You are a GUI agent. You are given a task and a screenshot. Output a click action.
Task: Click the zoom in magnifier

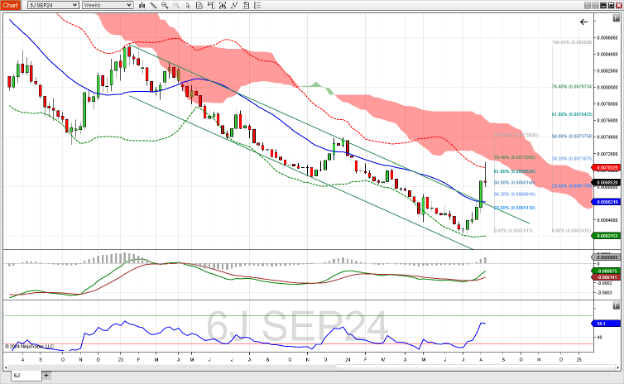[x=164, y=5]
